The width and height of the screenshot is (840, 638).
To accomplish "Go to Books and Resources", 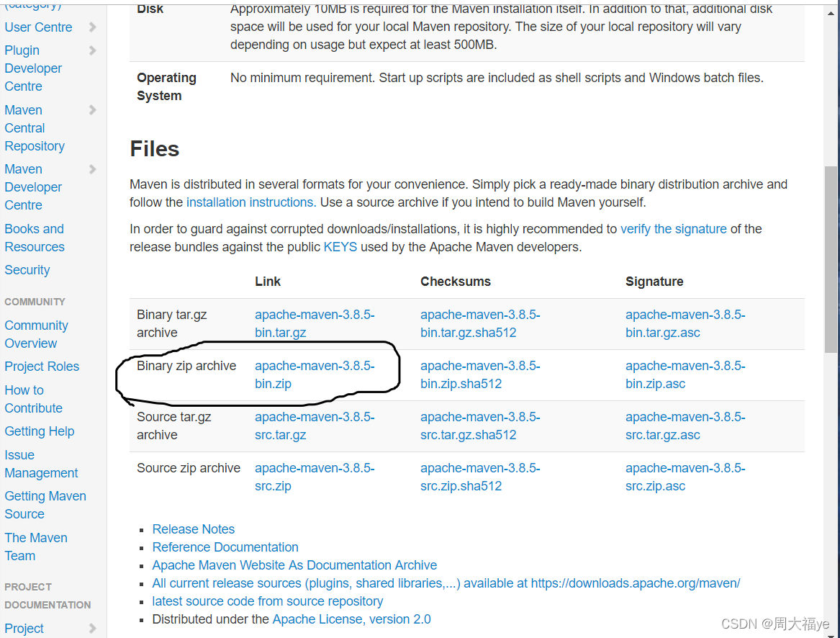I will pyautogui.click(x=35, y=238).
